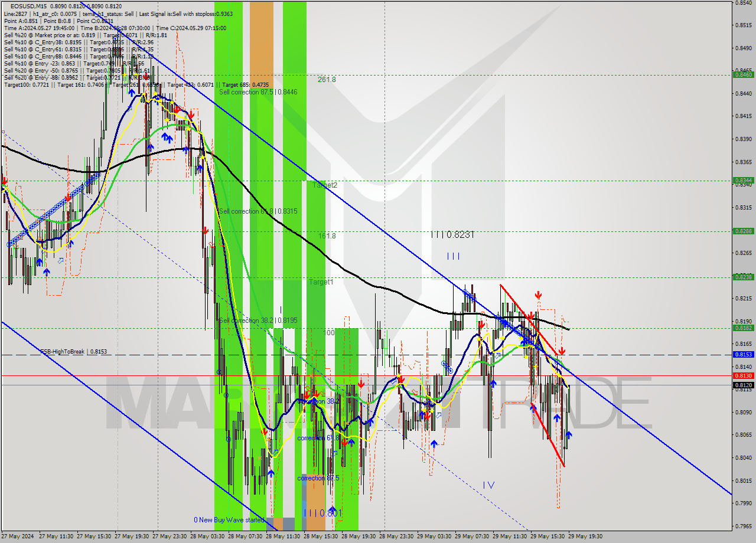Click the blue 0.8153 price tag

743,354
